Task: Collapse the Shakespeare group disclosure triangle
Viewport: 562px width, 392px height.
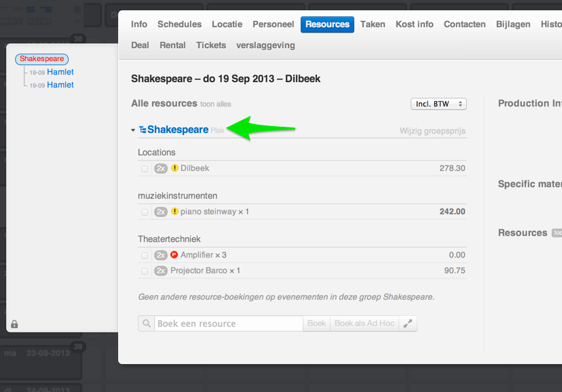Action: coord(133,130)
